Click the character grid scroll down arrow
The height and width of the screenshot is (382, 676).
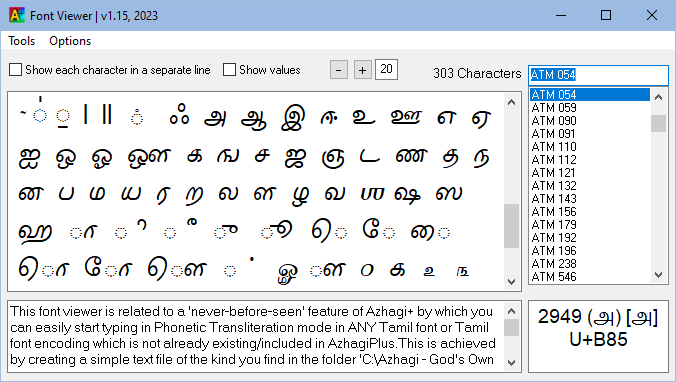512,282
